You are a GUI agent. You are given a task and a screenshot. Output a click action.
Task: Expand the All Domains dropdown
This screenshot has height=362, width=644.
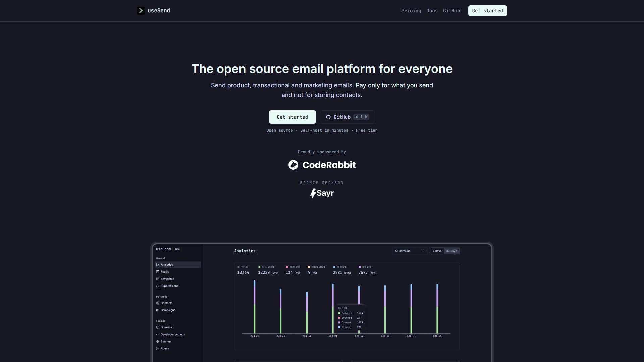[410, 251]
